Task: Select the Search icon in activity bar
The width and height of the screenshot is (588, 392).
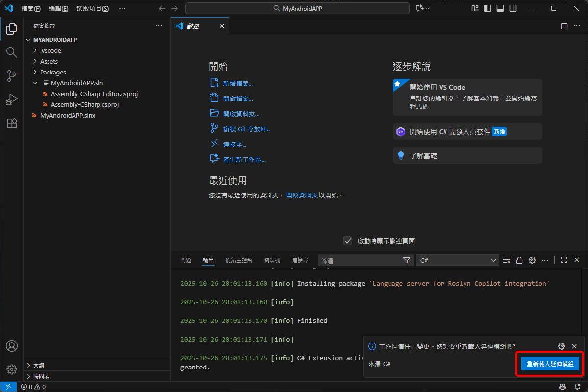Action: pos(11,52)
